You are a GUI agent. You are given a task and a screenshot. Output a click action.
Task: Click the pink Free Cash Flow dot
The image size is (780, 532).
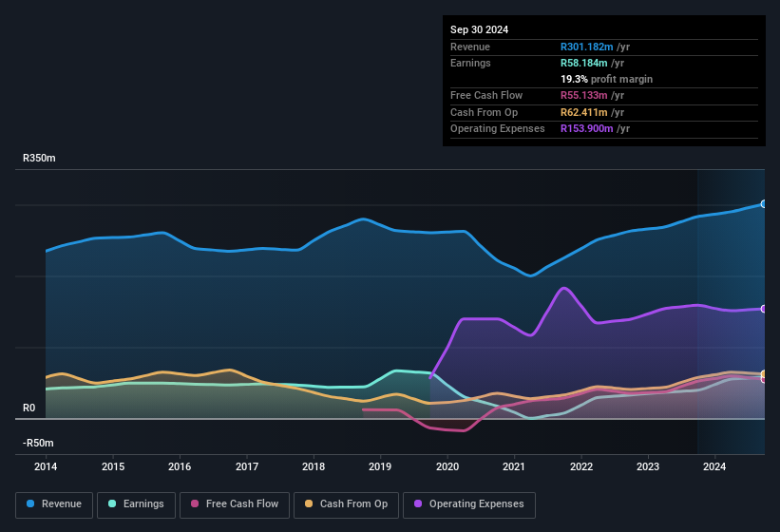[x=196, y=504]
